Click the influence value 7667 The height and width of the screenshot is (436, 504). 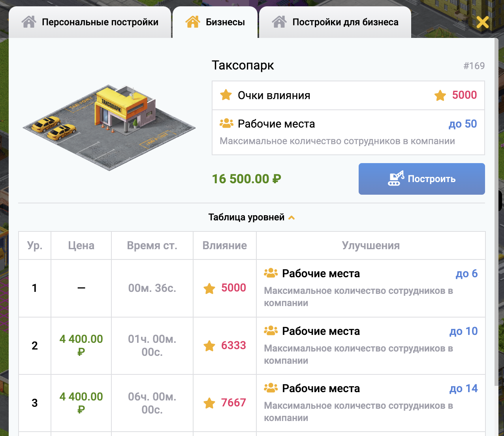[233, 402]
